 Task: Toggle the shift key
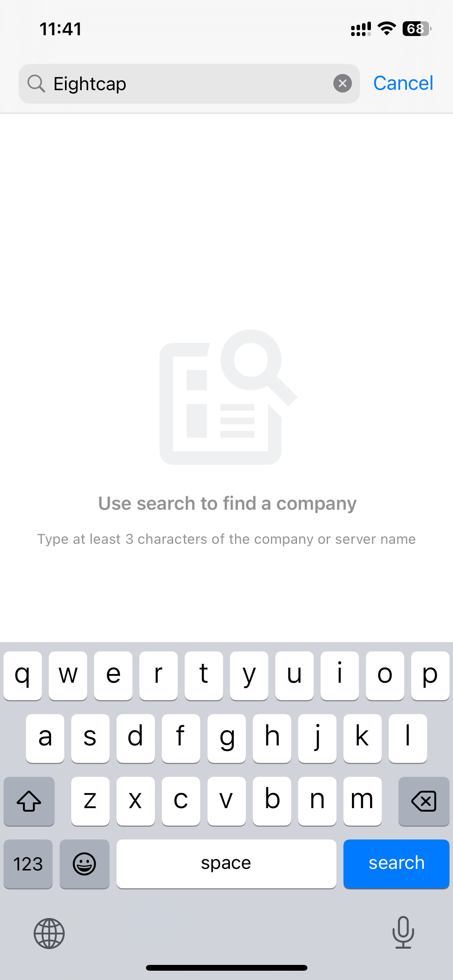pos(29,801)
